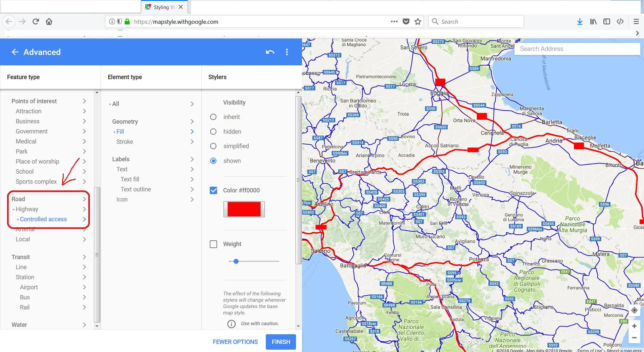This screenshot has width=644, height=352.
Task: Click the FEWER OPTIONS button
Action: coord(235,342)
